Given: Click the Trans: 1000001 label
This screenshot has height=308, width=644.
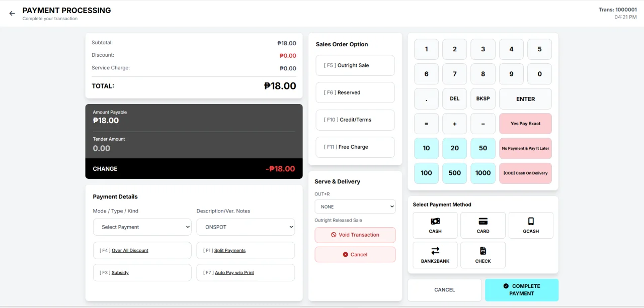Looking at the screenshot, I should pyautogui.click(x=617, y=10).
